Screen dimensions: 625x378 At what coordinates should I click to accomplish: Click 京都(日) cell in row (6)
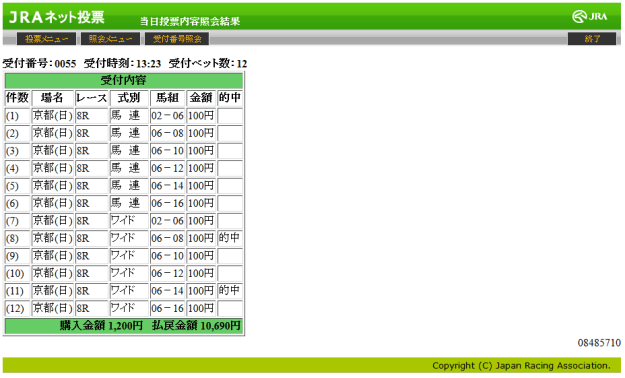[x=53, y=204]
